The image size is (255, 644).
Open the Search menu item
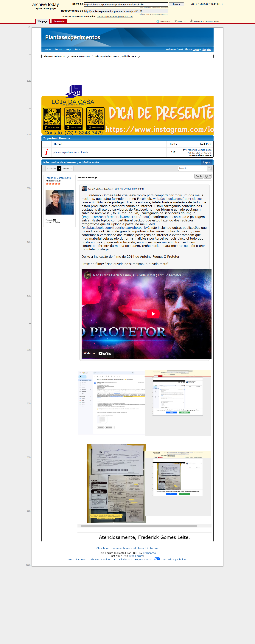78,49
